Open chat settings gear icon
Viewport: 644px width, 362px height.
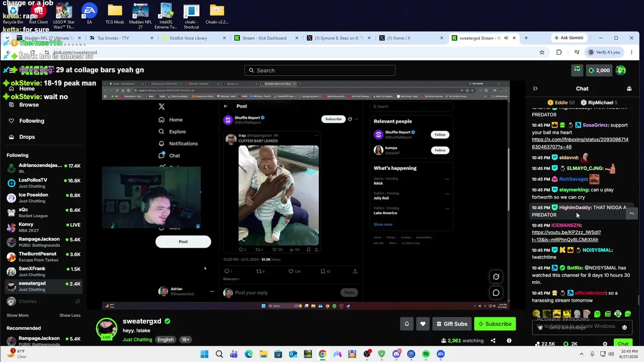pos(605,344)
